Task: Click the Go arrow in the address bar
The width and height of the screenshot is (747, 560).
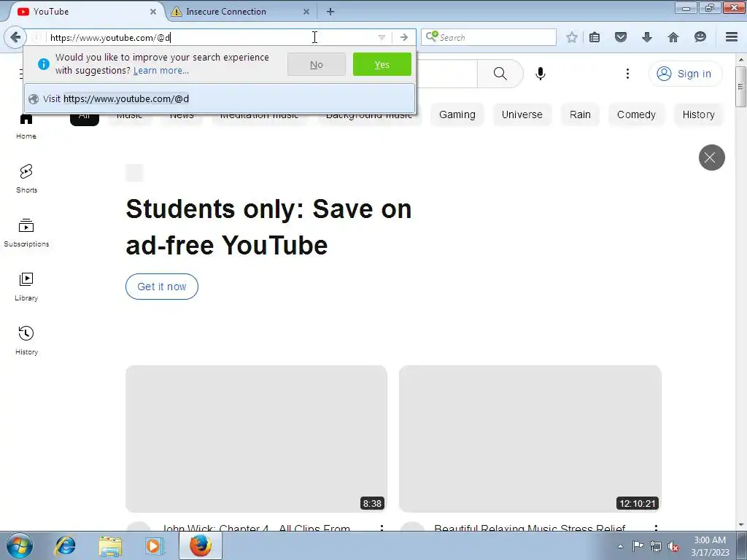Action: [x=404, y=37]
